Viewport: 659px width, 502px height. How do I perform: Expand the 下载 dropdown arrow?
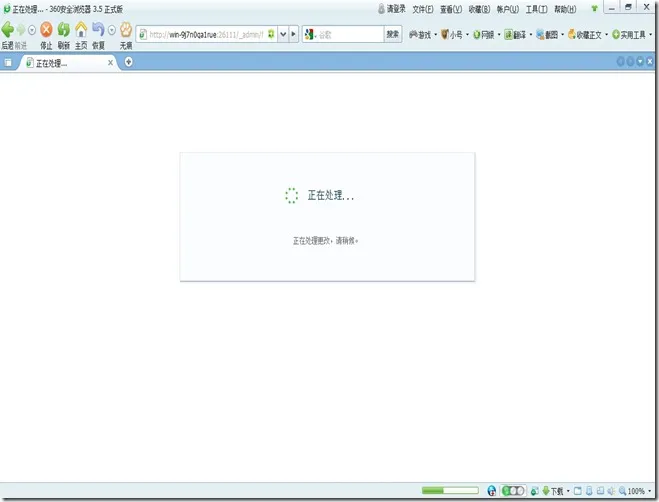point(568,491)
